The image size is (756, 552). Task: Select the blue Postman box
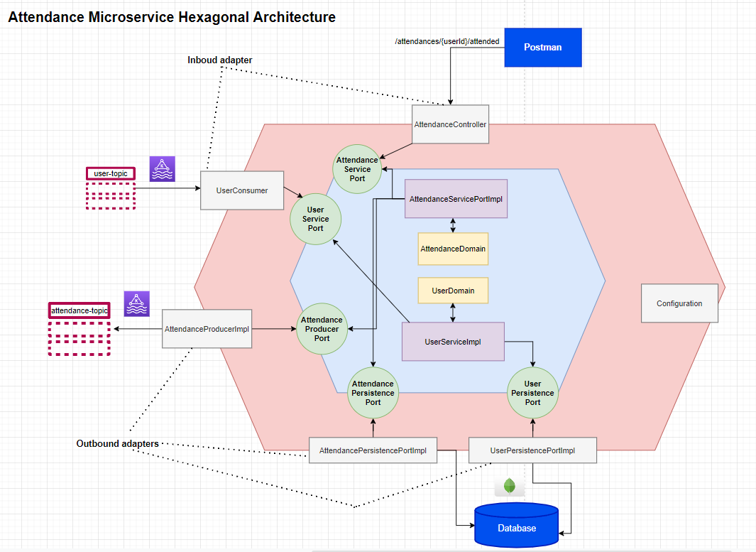click(542, 47)
